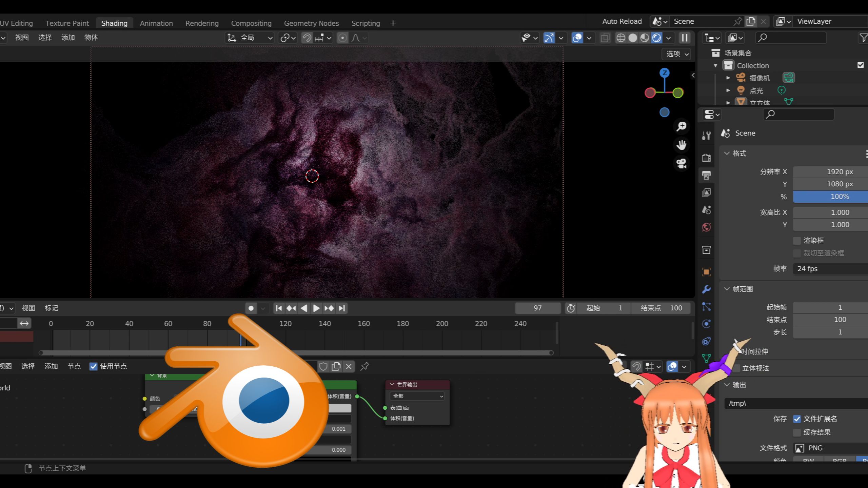The width and height of the screenshot is (868, 488).
Task: Jump to the last frame
Action: tap(342, 308)
